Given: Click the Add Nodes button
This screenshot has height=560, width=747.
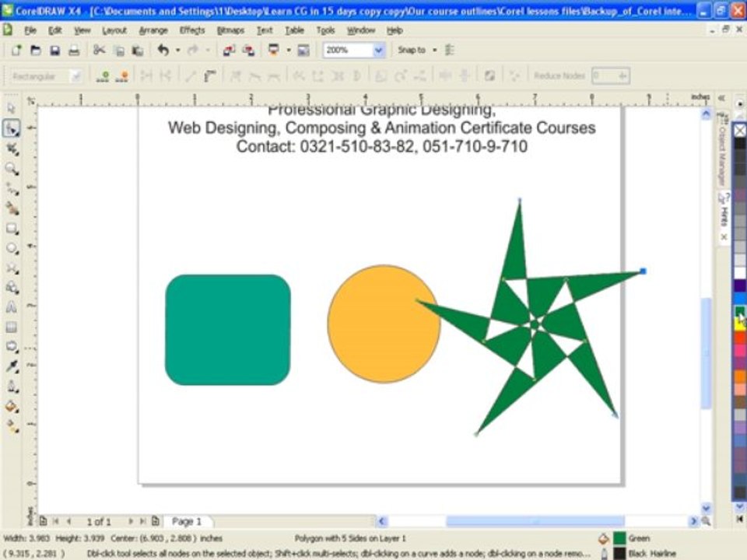Looking at the screenshot, I should click(x=104, y=75).
